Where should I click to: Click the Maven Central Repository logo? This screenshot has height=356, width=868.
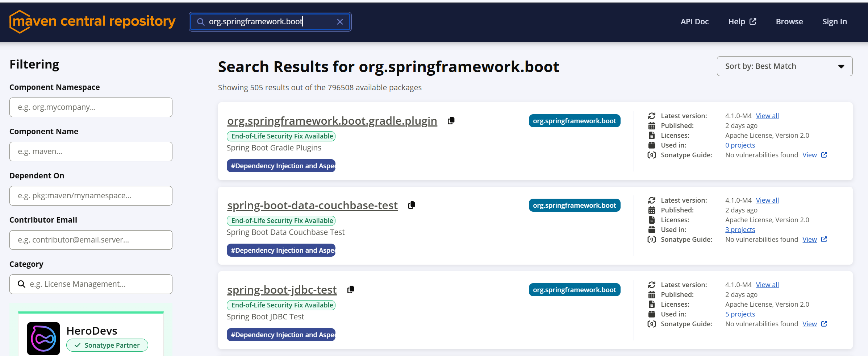pyautogui.click(x=92, y=22)
